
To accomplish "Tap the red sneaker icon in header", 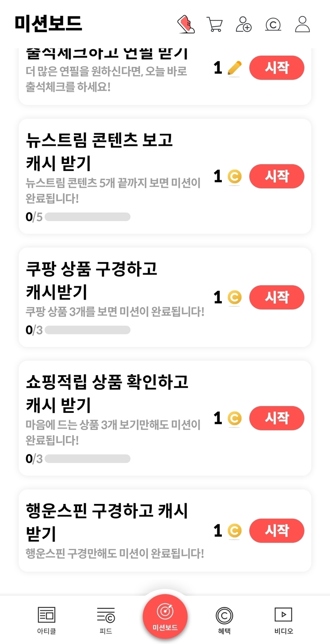I will [x=186, y=24].
